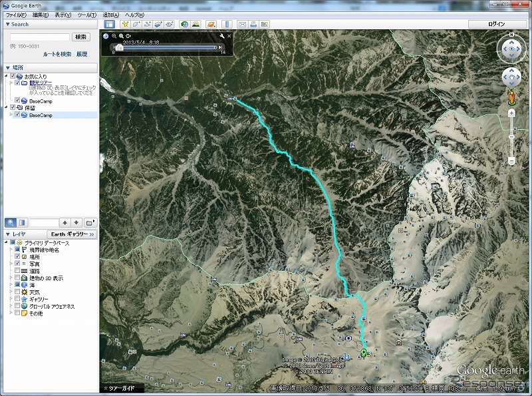Image resolution: width=532 pixels, height=396 pixels.
Task: Click the email envelope icon
Action: click(x=242, y=24)
